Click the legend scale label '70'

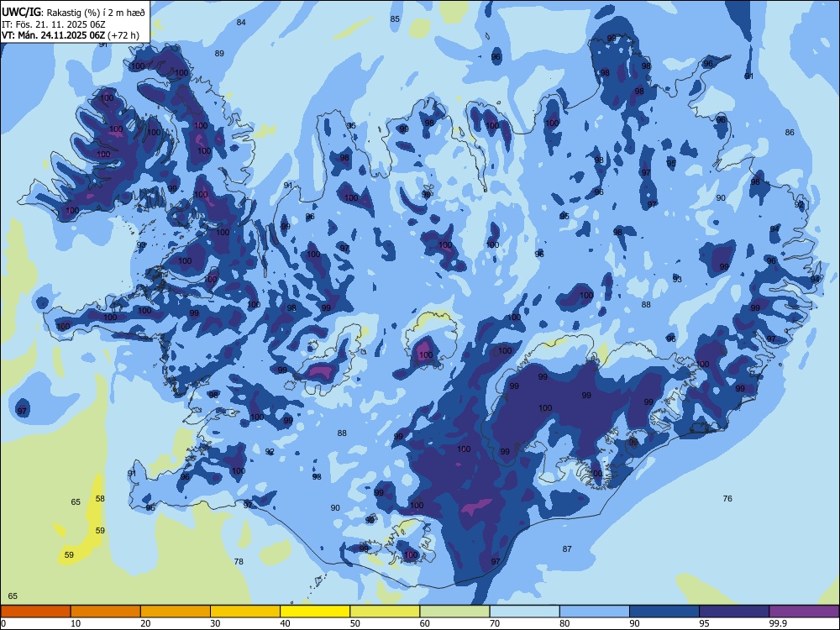495,623
